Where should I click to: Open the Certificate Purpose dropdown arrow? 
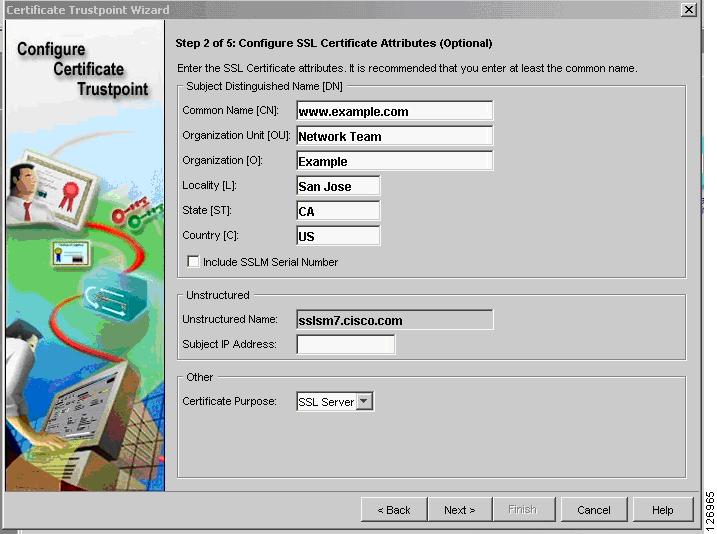(x=364, y=401)
